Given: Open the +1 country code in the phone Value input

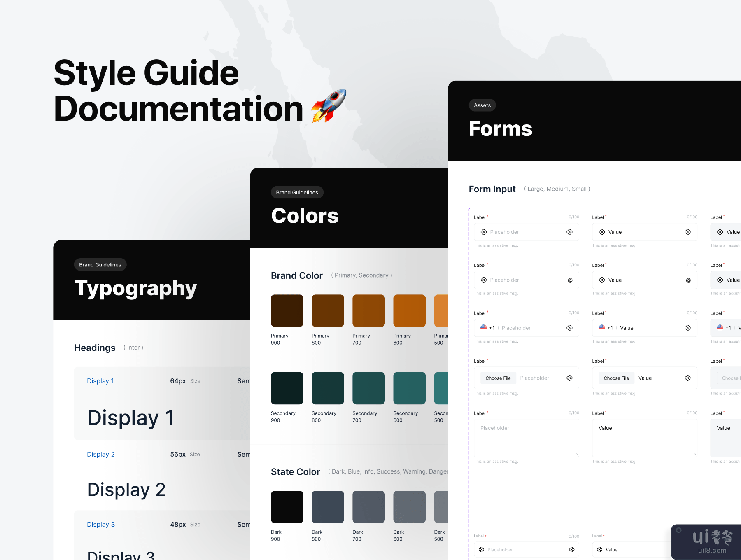Looking at the screenshot, I should click(610, 328).
